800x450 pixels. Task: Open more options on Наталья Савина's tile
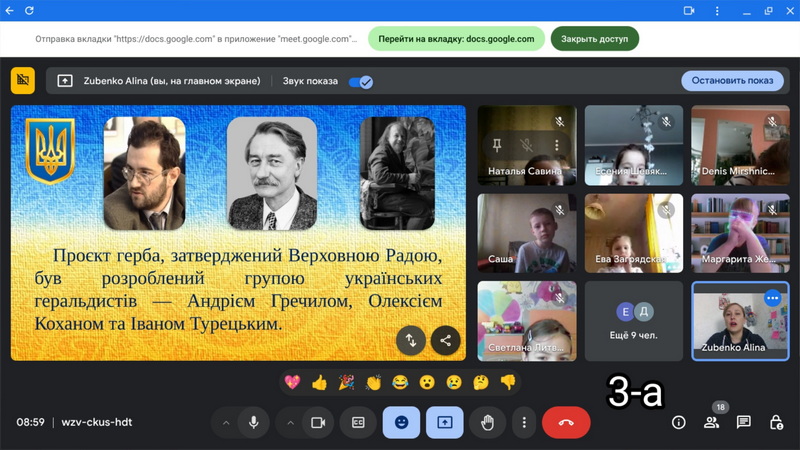pyautogui.click(x=556, y=146)
